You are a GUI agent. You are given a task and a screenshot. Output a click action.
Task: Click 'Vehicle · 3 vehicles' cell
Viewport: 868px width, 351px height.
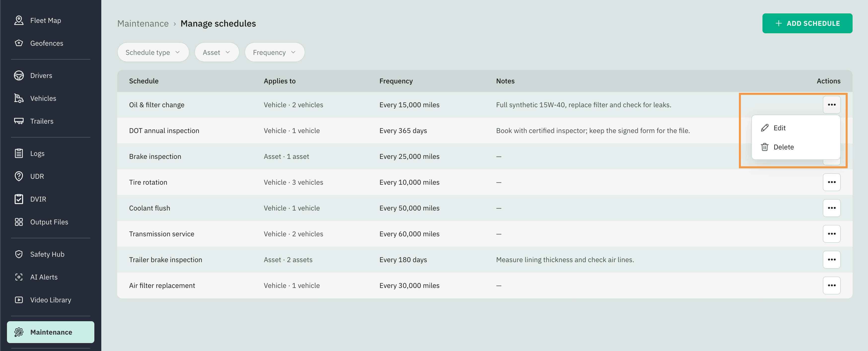pyautogui.click(x=293, y=182)
